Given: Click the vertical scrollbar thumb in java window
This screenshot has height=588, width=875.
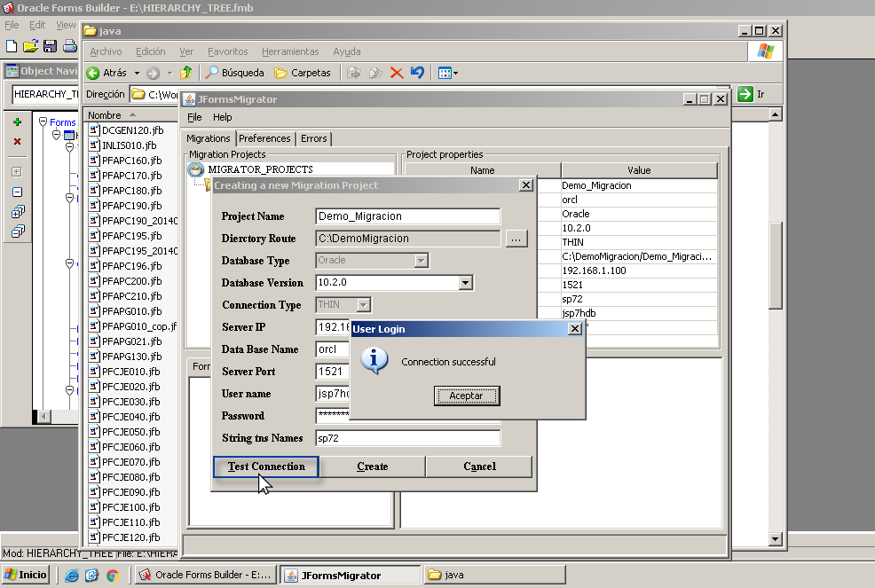Looking at the screenshot, I should click(776, 265).
